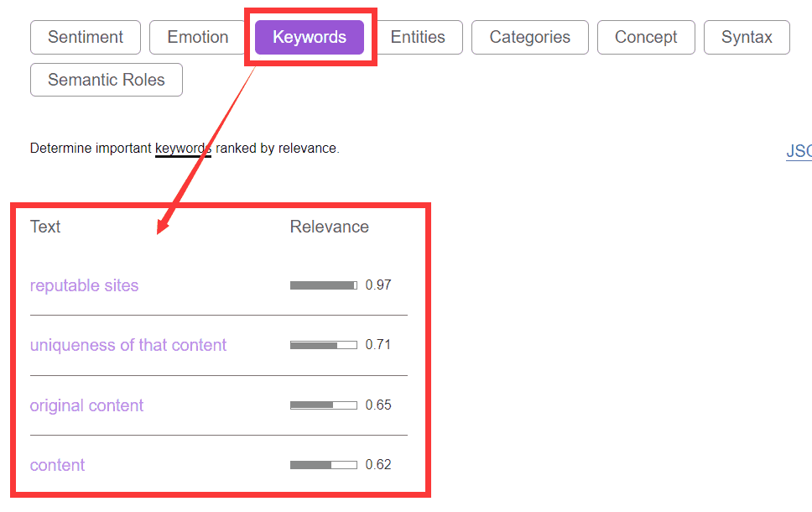
Task: Select the "original content" keyword link
Action: [86, 405]
